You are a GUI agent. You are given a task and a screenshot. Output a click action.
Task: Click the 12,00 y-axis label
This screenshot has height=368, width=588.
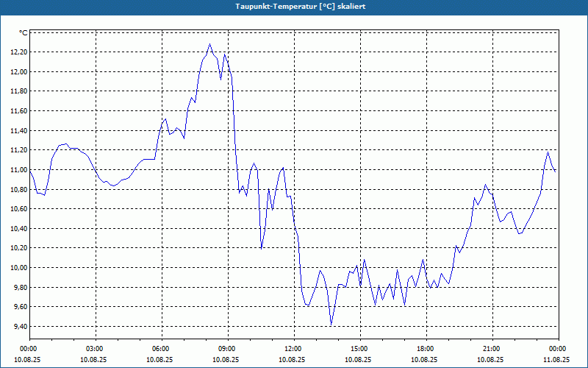pyautogui.click(x=19, y=71)
